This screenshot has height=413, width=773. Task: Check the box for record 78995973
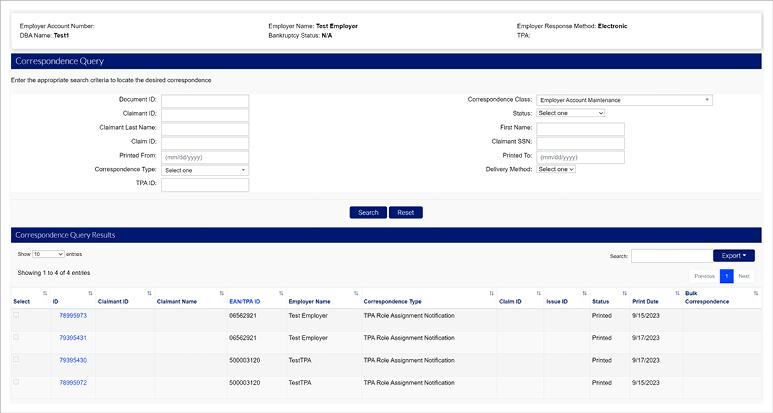pos(16,315)
